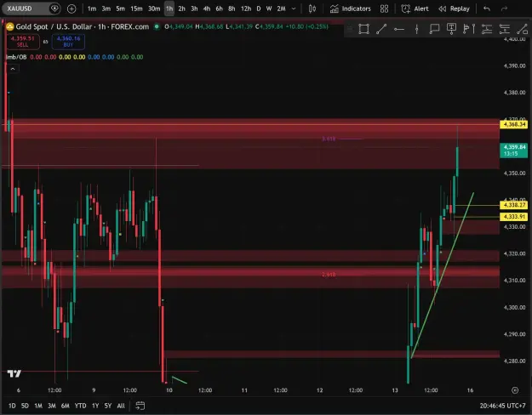Select the active 1h timeframe
Screen dimensions: 532x415
tap(169, 9)
